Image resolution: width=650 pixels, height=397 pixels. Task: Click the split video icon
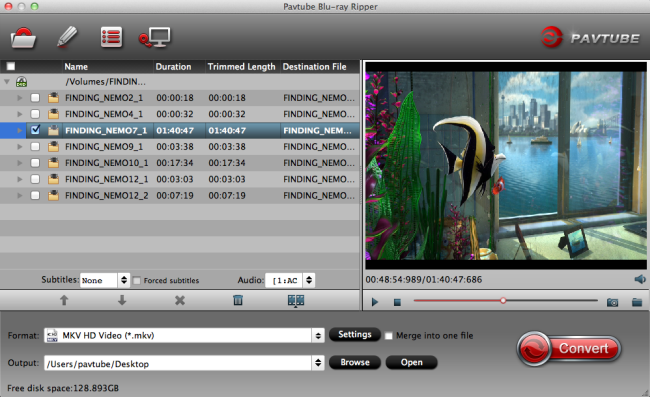pyautogui.click(x=296, y=300)
